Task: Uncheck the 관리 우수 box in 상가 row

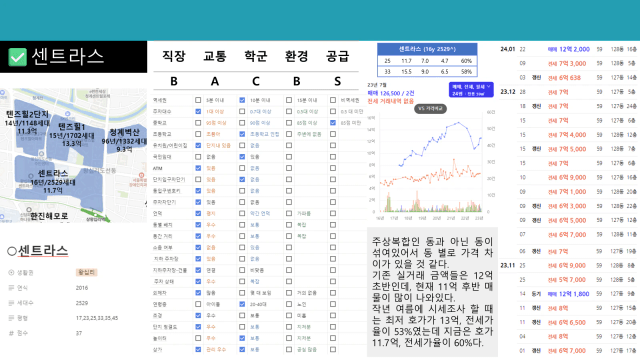Action: [198, 349]
